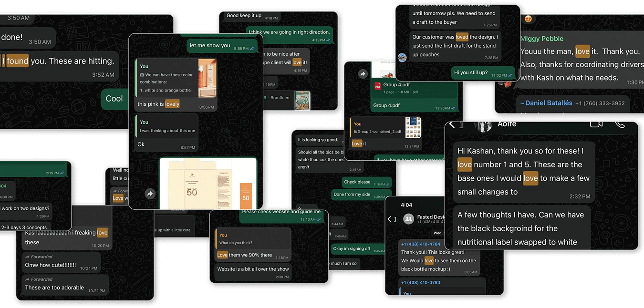Tap the back arrow in Fasted Design chat
This screenshot has height=308, width=644.
click(x=390, y=219)
